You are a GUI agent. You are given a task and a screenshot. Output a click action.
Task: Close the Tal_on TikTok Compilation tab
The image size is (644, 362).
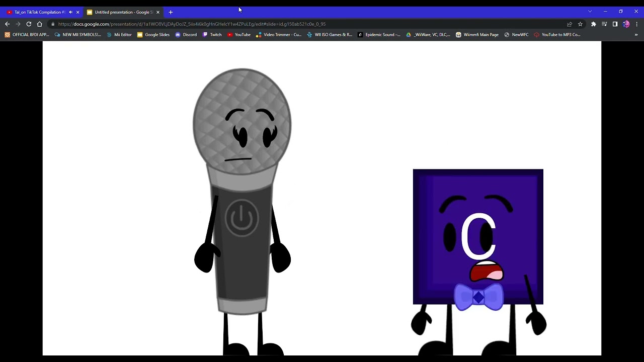coord(77,12)
